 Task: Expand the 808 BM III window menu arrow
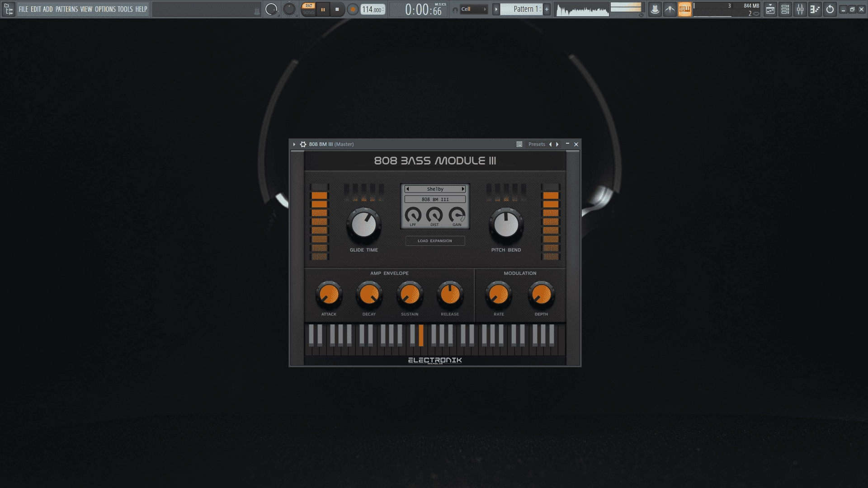294,144
